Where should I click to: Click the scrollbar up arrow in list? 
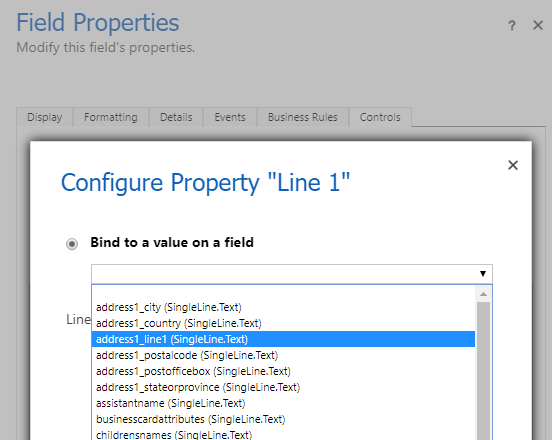click(483, 294)
